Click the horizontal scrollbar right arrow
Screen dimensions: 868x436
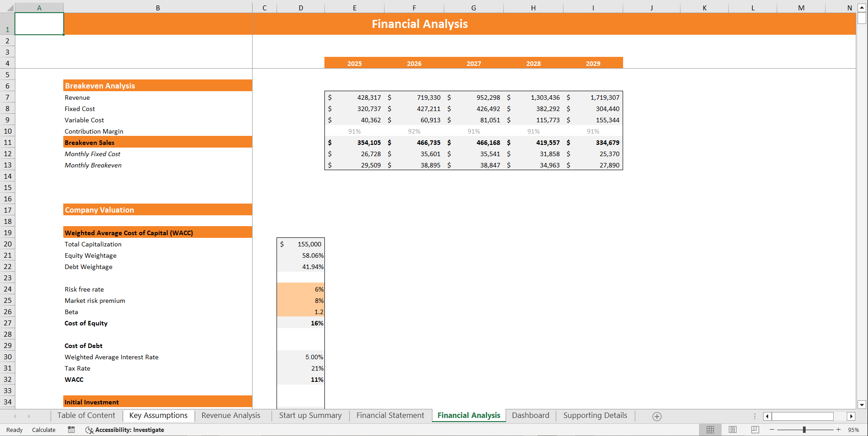click(x=851, y=416)
